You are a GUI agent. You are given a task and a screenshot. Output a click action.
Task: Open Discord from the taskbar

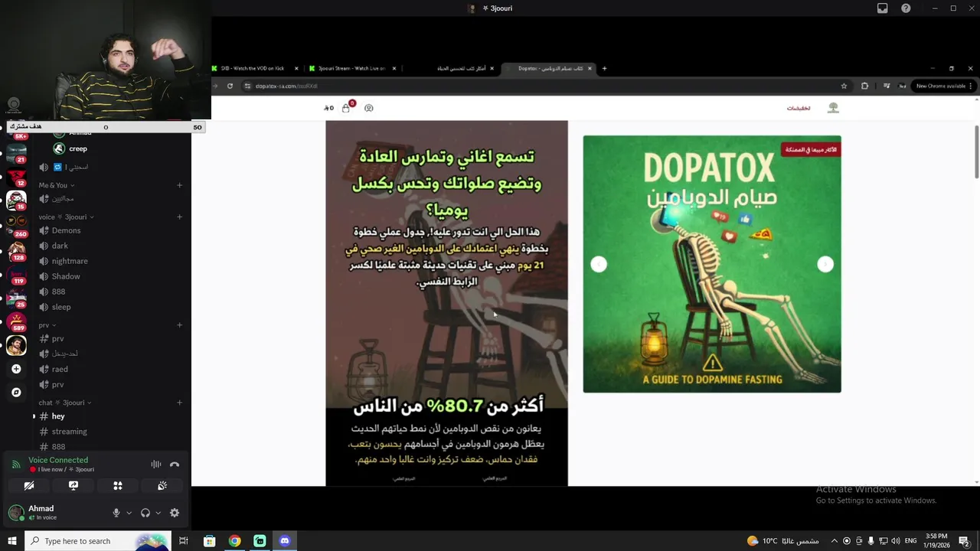point(285,541)
